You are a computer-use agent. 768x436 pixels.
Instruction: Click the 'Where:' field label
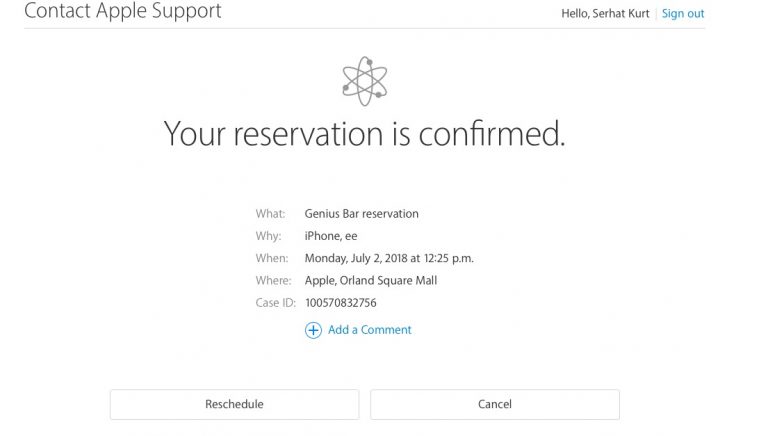coord(273,281)
